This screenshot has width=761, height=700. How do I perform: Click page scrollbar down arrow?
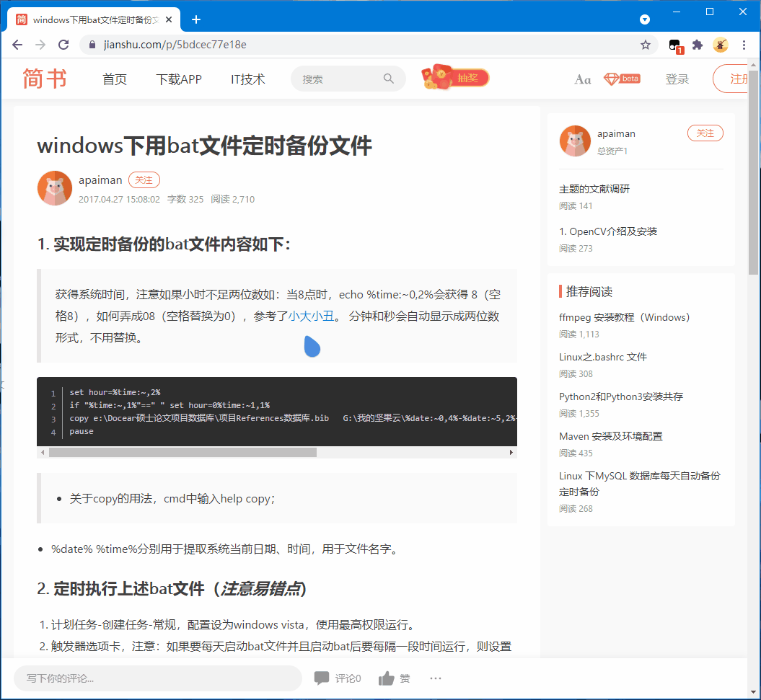click(753, 692)
